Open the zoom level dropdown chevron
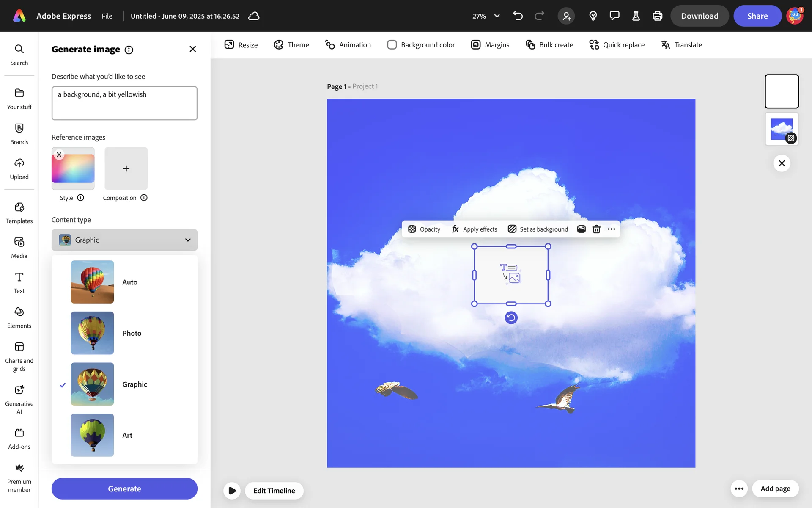This screenshot has height=508, width=812. (x=497, y=16)
